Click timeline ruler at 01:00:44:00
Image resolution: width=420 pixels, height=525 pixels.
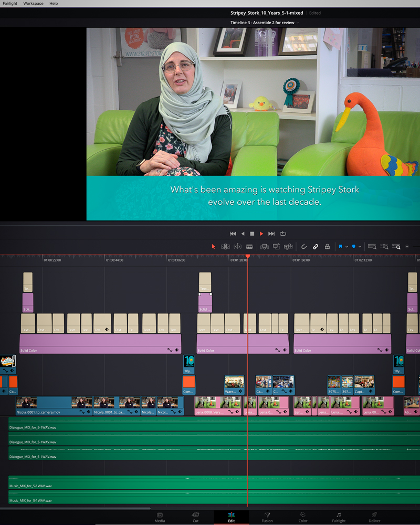(114, 260)
